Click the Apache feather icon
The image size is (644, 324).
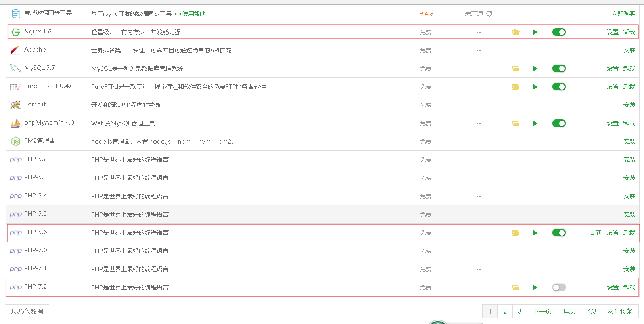15,50
